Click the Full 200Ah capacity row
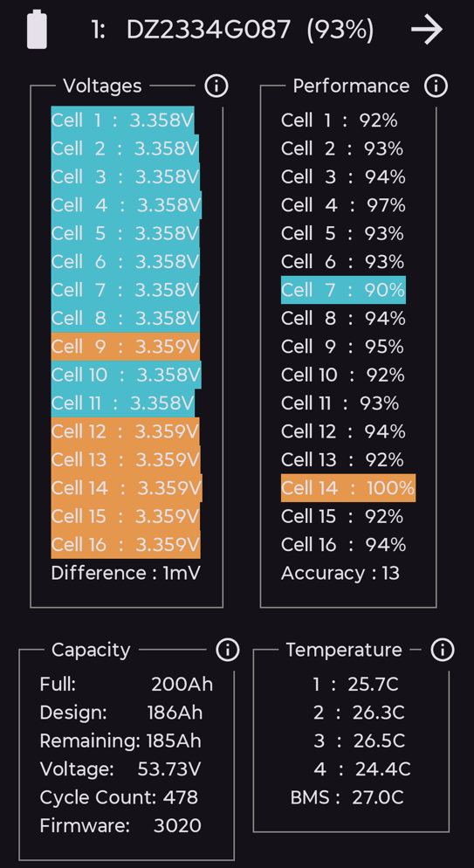Screen dimensions: 474x868 [127, 685]
